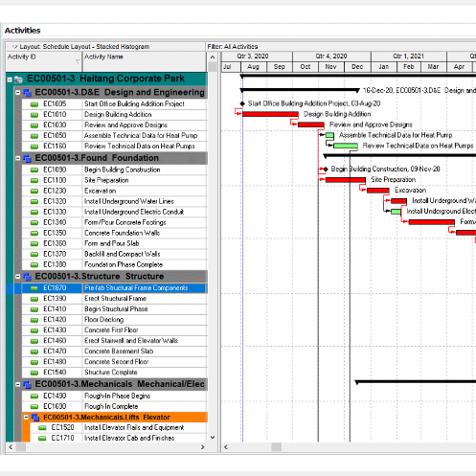Click the activity table vertical scroll down arrow
The width and height of the screenshot is (476, 476).
(213, 438)
